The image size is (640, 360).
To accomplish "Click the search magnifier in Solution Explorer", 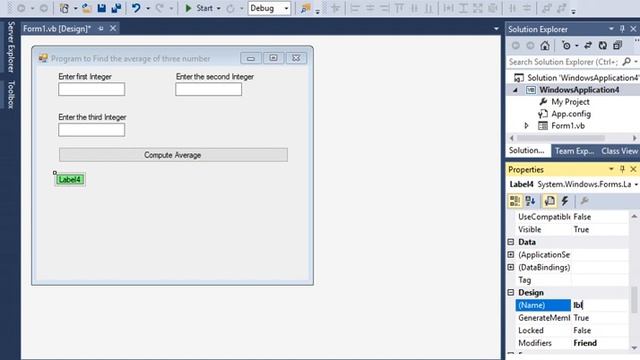I will click(627, 62).
